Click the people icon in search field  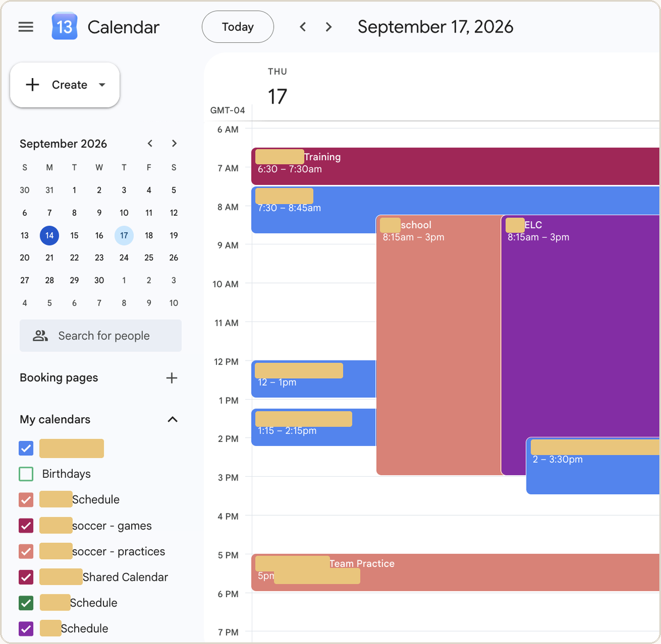[x=40, y=336]
